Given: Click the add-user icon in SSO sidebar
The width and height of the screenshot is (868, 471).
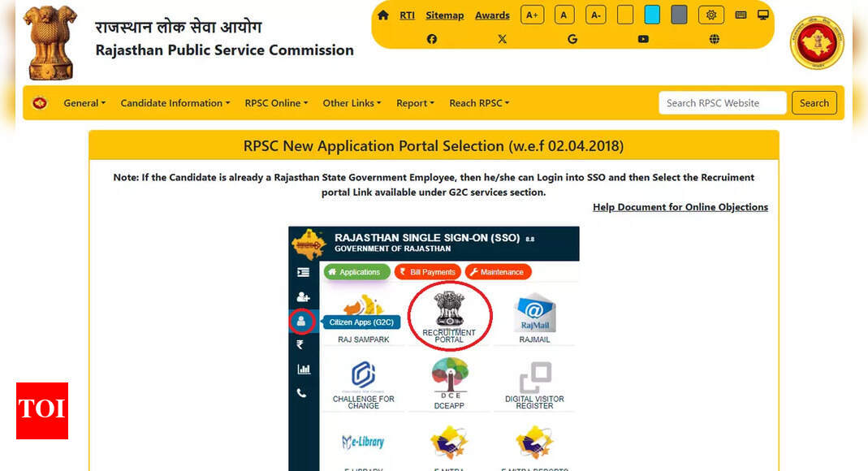Looking at the screenshot, I should tap(304, 296).
